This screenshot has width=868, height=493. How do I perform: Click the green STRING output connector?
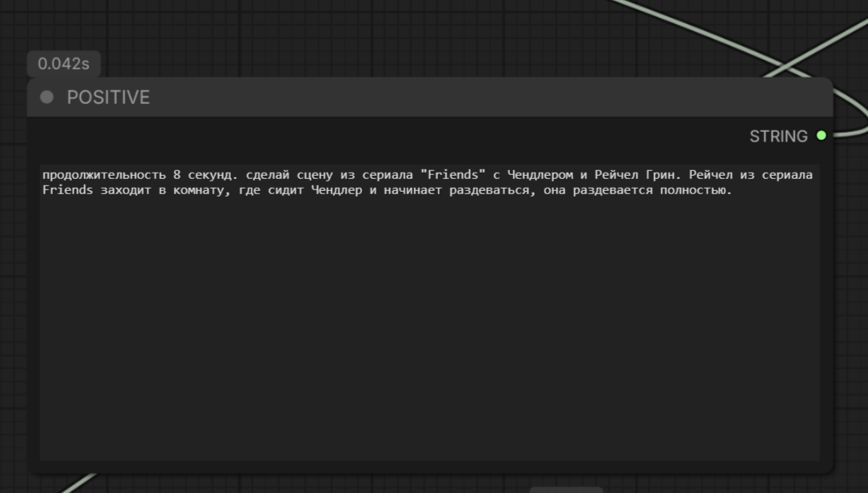click(x=822, y=136)
